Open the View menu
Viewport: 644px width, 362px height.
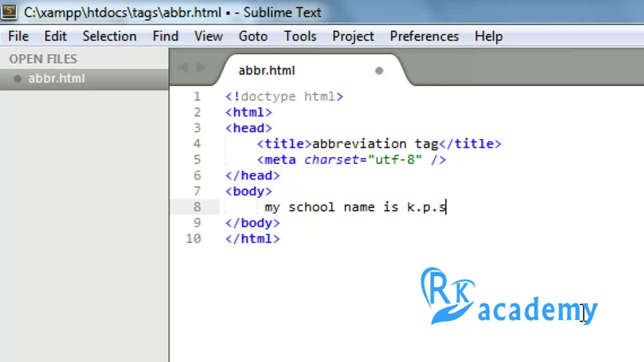click(x=208, y=36)
